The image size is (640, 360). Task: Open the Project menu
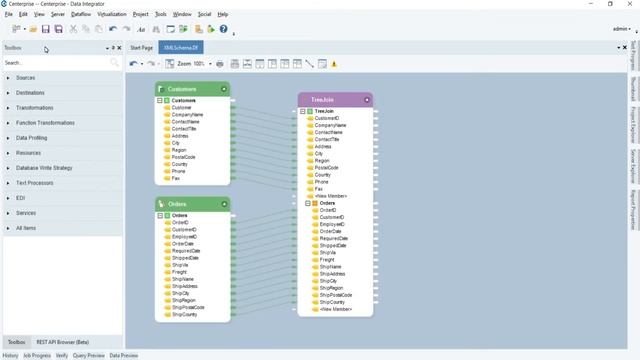[x=140, y=14]
